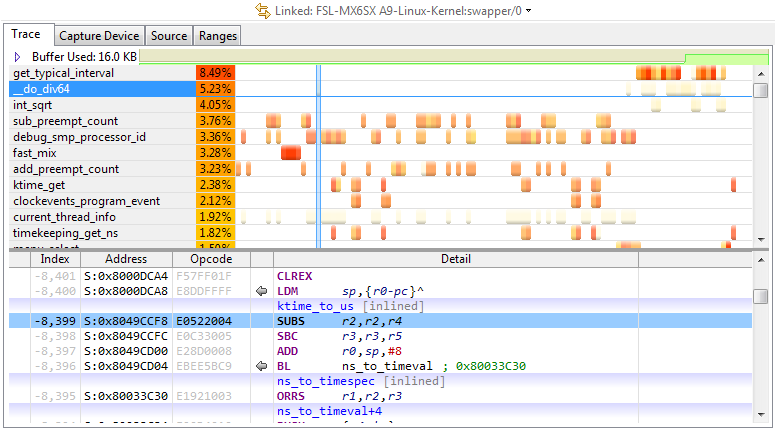Click the Opcode column header

coord(211,259)
